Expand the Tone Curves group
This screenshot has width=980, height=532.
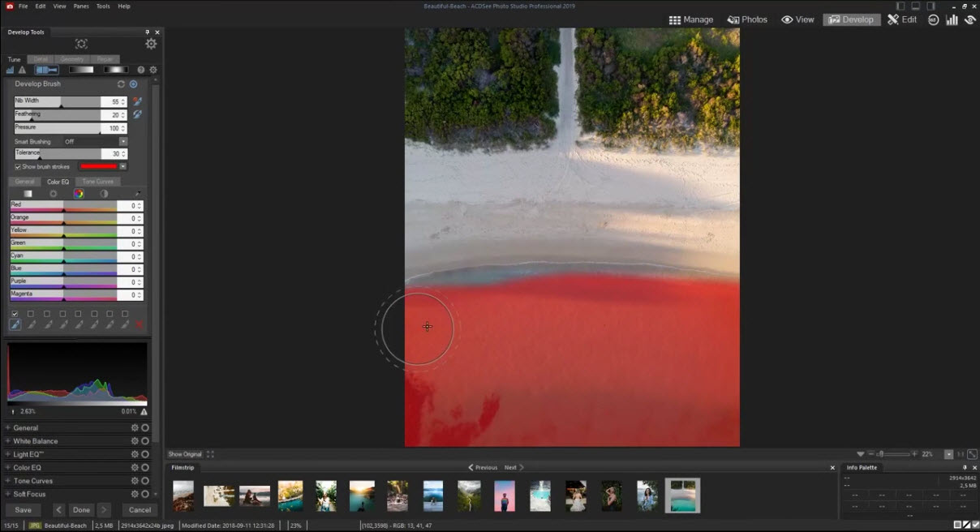coord(8,481)
